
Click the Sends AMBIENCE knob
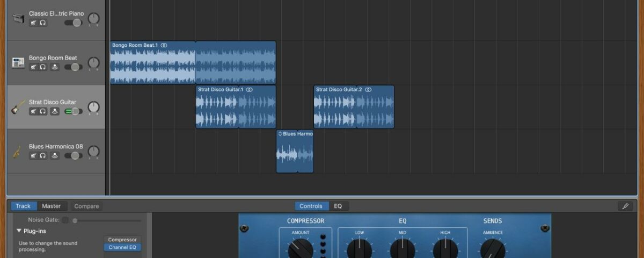493,248
